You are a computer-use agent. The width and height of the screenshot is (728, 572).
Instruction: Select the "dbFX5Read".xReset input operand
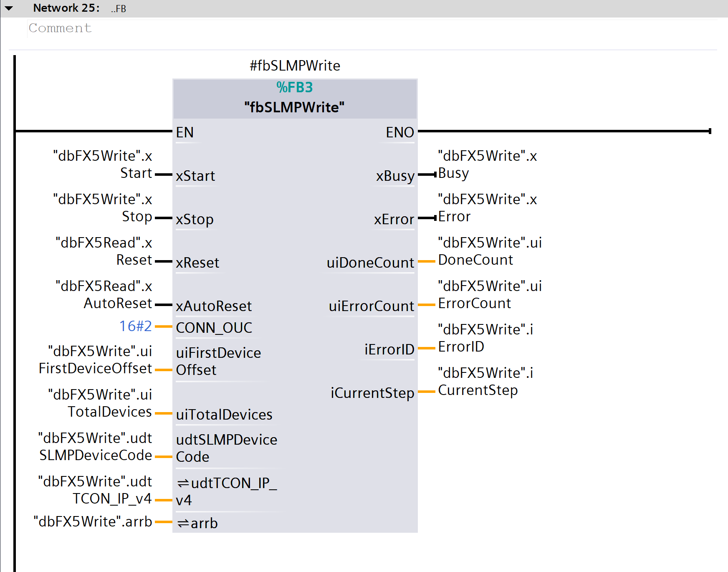[x=104, y=251]
